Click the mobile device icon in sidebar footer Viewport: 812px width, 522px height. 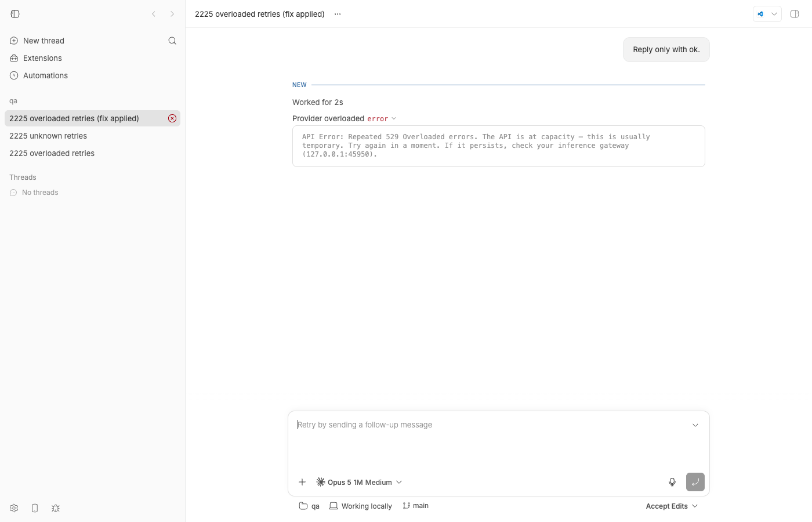tap(35, 508)
